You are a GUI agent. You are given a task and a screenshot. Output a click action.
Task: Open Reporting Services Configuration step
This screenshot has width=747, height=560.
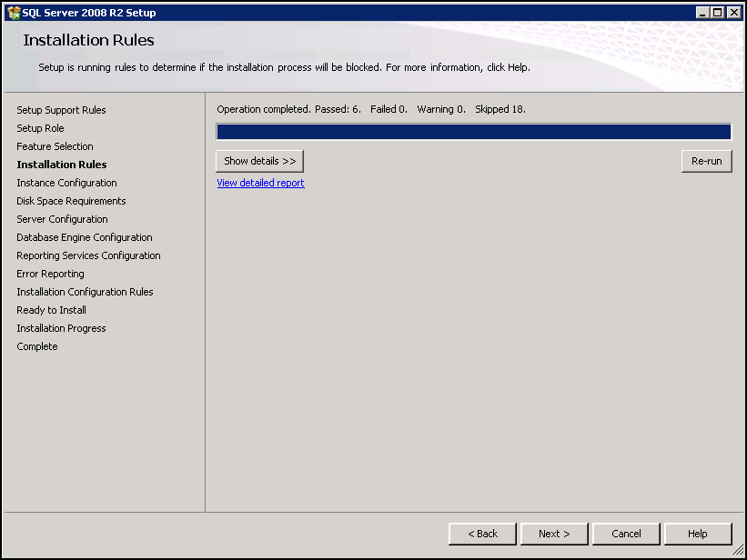coord(88,255)
